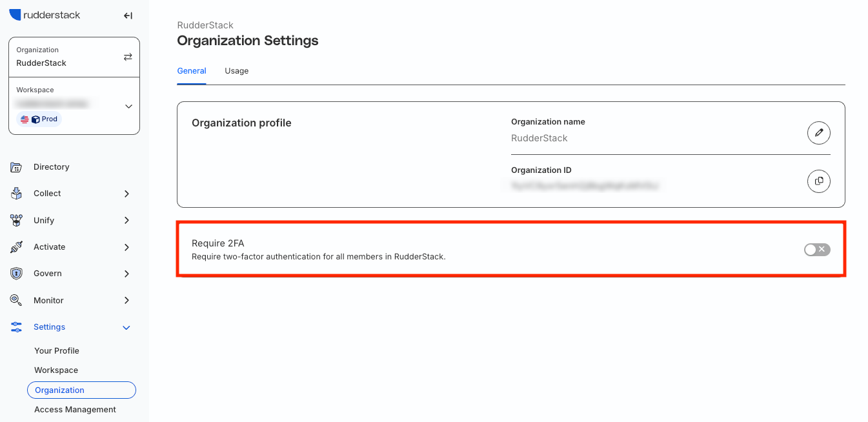Screen dimensions: 868x422
Task: Click the Require 2FA heading text
Action: pyautogui.click(x=218, y=243)
